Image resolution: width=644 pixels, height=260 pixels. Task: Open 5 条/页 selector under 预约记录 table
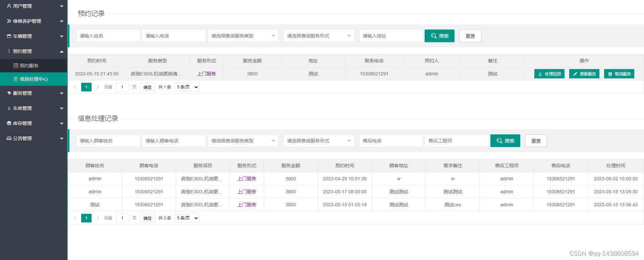point(187,87)
